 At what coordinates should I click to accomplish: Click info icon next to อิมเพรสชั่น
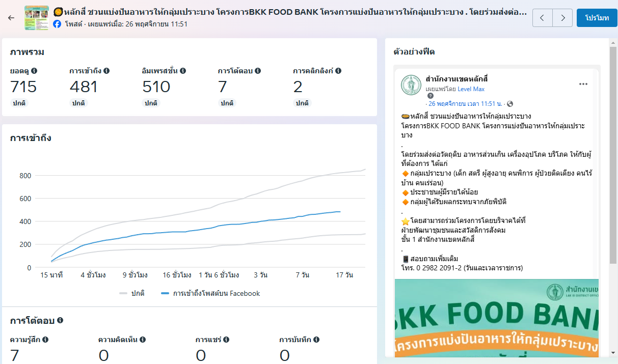coord(183,71)
